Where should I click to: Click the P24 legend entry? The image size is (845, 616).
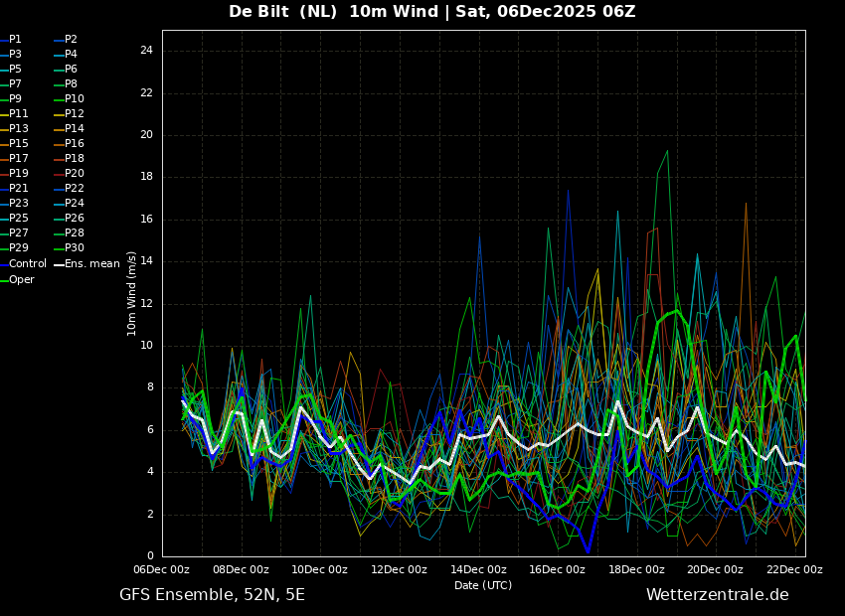click(75, 204)
